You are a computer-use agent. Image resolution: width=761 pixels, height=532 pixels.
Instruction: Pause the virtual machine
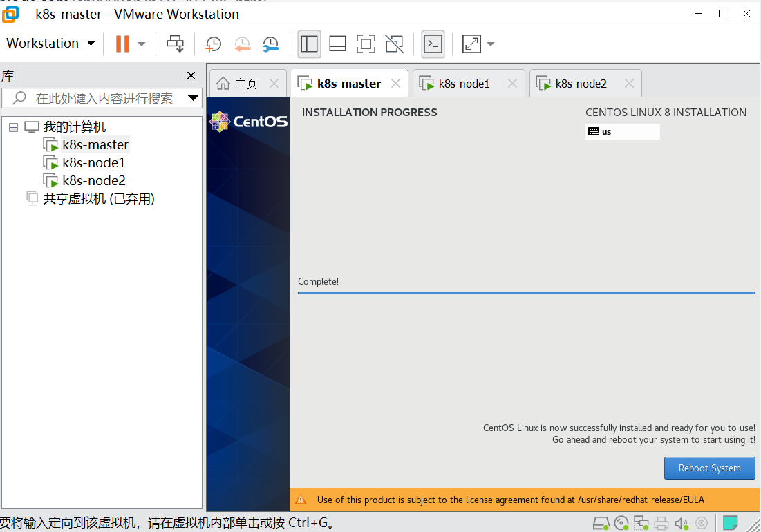tap(122, 44)
